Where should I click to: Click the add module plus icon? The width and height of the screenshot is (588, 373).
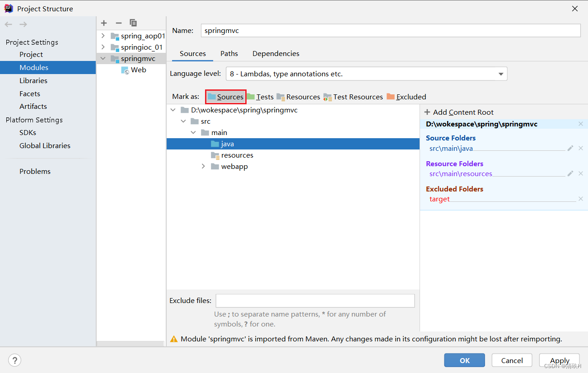(x=104, y=23)
